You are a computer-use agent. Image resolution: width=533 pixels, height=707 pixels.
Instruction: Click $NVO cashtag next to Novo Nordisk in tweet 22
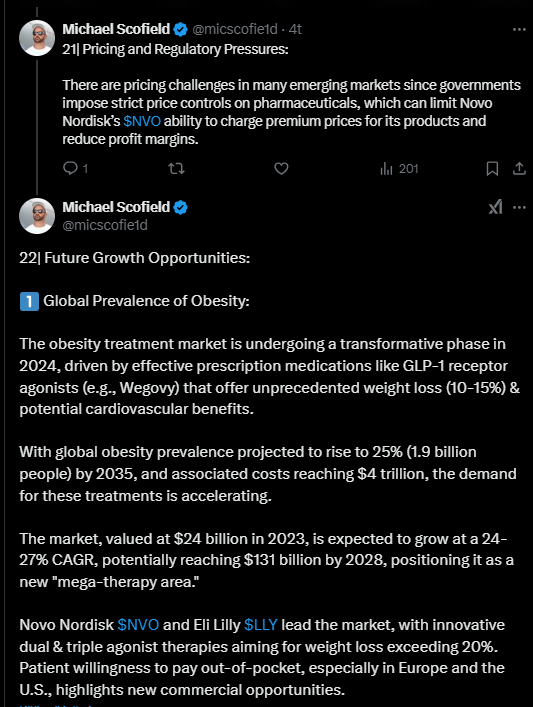(x=138, y=625)
